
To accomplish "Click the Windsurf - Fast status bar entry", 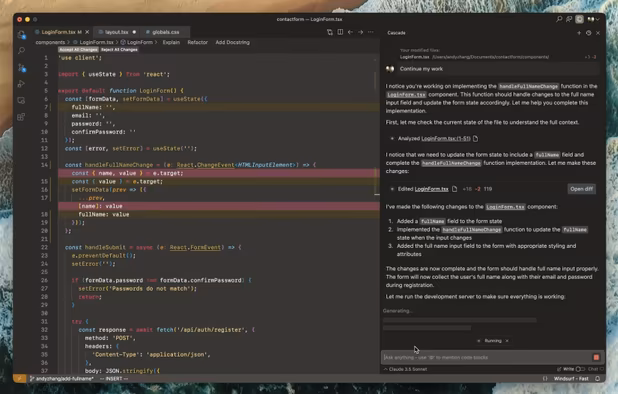I will (x=571, y=379).
